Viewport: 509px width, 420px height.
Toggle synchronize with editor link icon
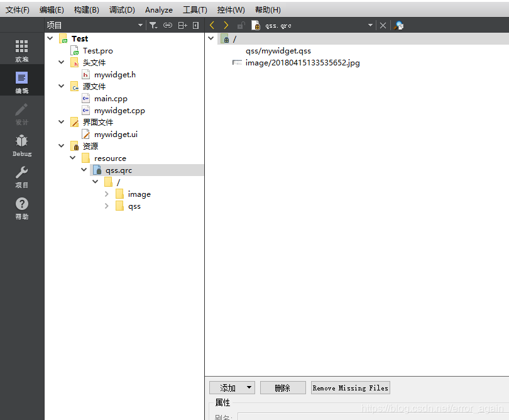(x=168, y=25)
